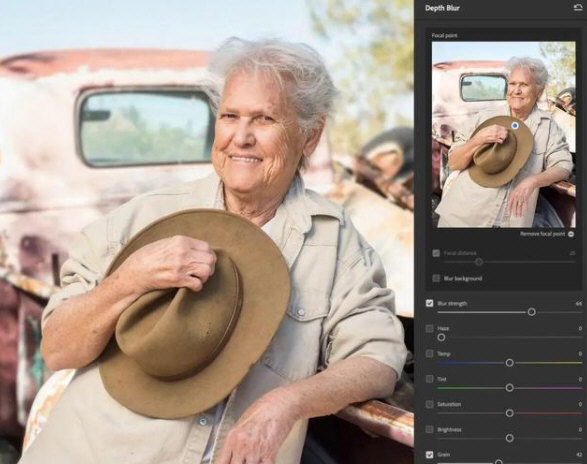
Task: Click the Temp slider handle
Action: 510,363
